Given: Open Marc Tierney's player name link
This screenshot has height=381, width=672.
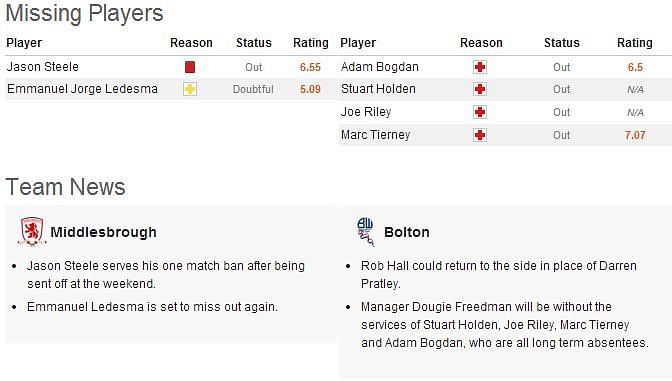Looking at the screenshot, I should [375, 135].
